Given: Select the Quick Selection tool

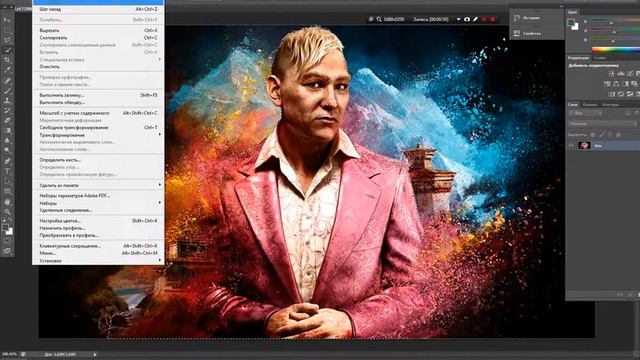Looking at the screenshot, I should (x=7, y=50).
